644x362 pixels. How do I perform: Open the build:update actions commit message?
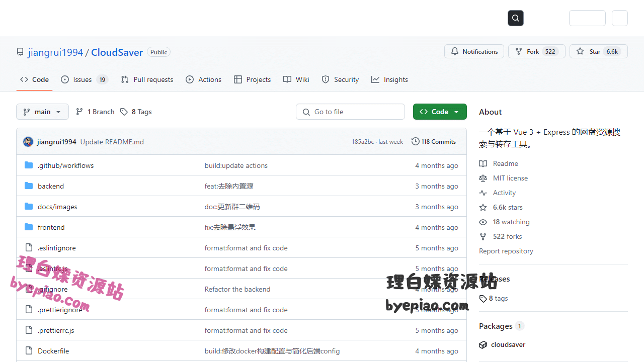(236, 165)
